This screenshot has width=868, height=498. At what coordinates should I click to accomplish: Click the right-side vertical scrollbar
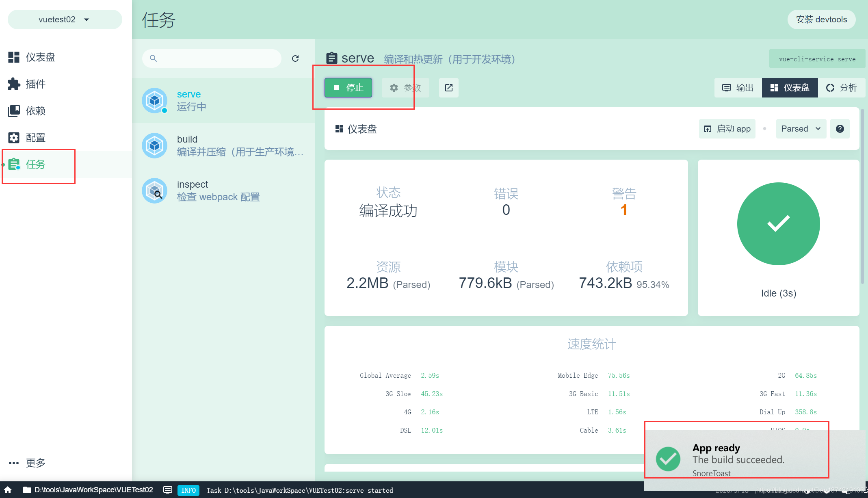pos(862,197)
